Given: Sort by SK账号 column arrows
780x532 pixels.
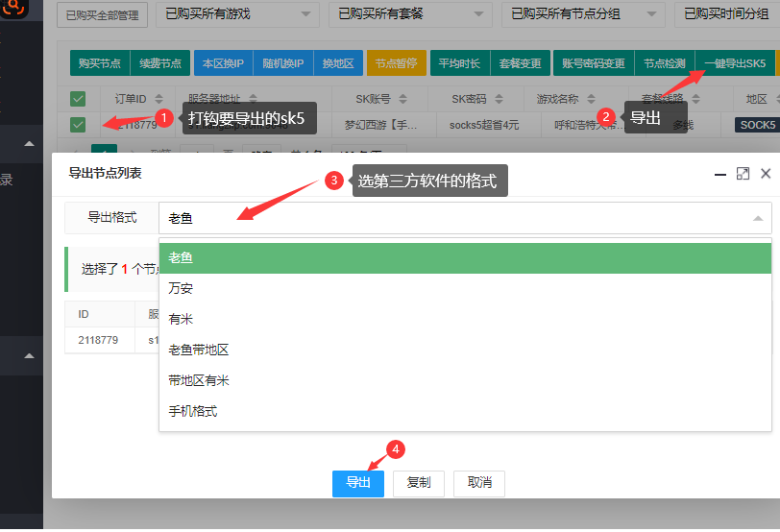Looking at the screenshot, I should tap(402, 99).
